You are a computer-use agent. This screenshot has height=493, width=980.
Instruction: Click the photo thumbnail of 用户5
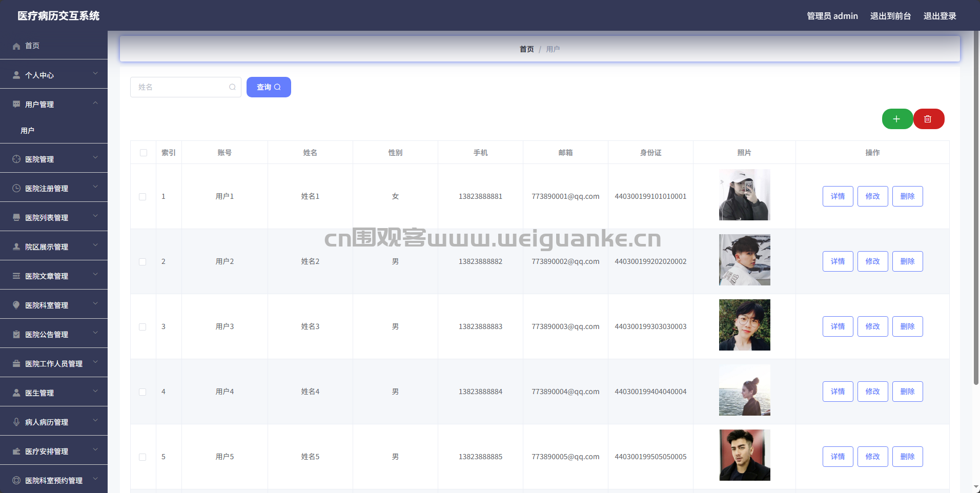coord(744,455)
